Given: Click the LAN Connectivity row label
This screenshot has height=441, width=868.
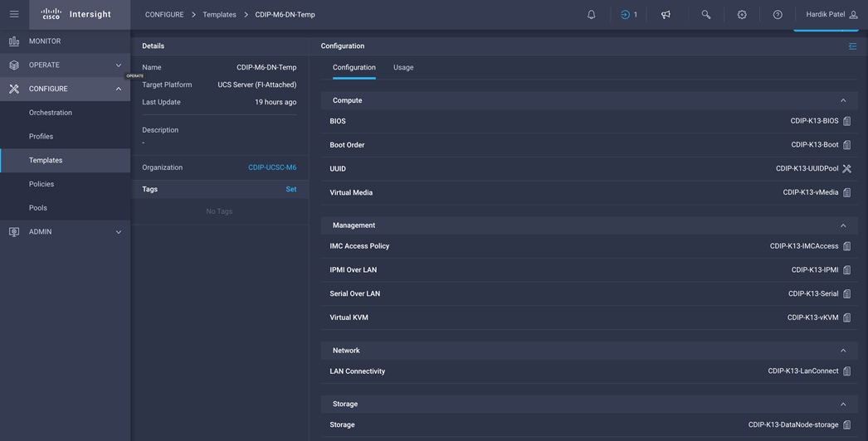Looking at the screenshot, I should click(357, 371).
